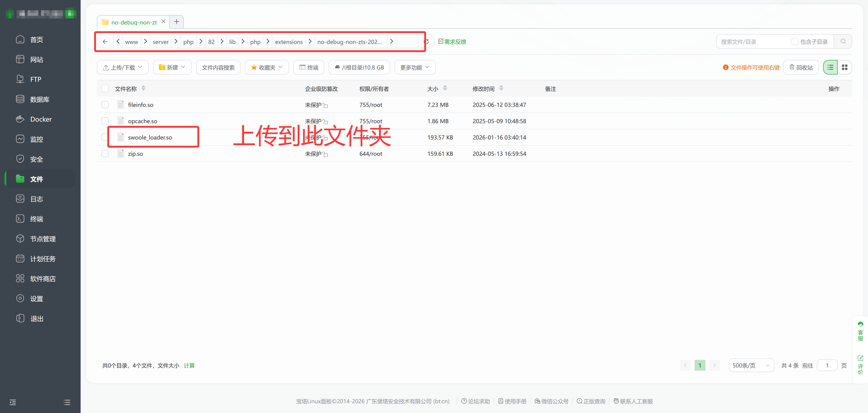This screenshot has width=868, height=413.
Task: Click the sidebar collapse icon at bottom
Action: [x=13, y=402]
